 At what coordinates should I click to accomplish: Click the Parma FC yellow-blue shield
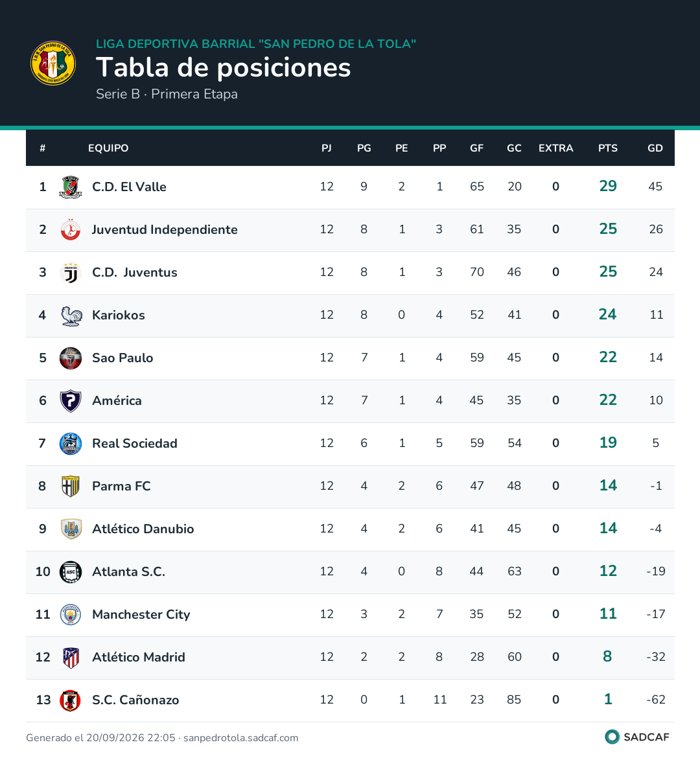point(71,487)
